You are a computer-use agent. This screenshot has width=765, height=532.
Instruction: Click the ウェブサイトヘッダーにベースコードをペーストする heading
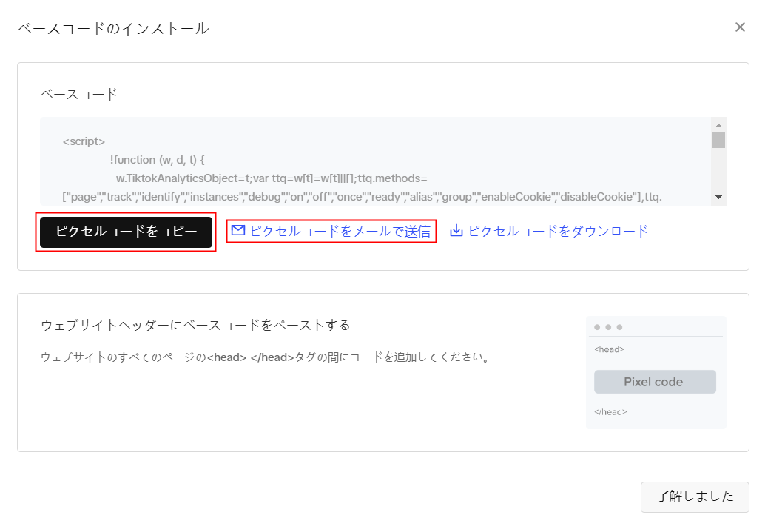195,325
